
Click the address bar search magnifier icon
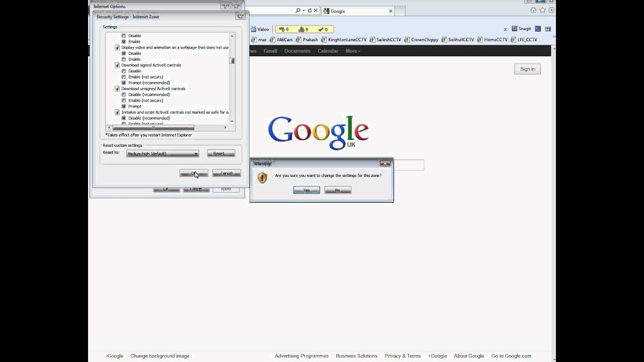[x=298, y=11]
